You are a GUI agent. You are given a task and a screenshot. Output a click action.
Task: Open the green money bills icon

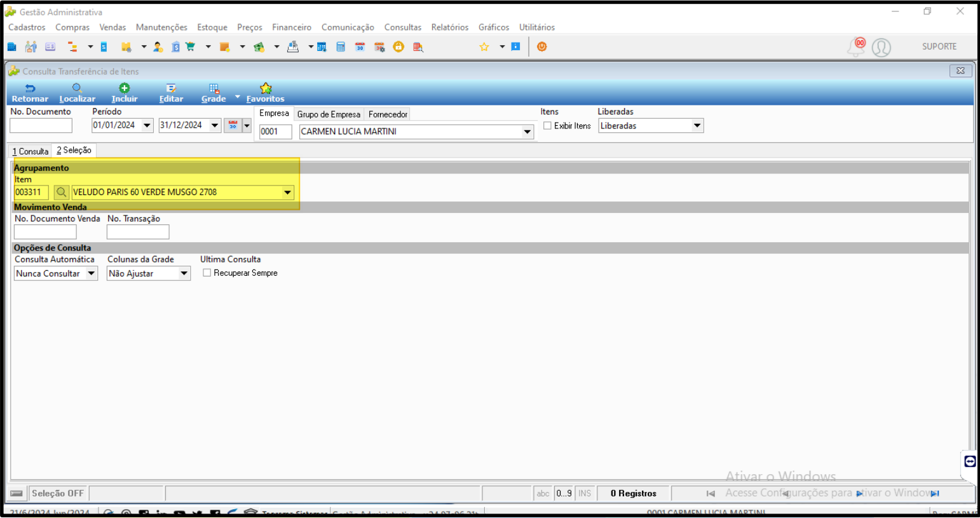point(259,47)
